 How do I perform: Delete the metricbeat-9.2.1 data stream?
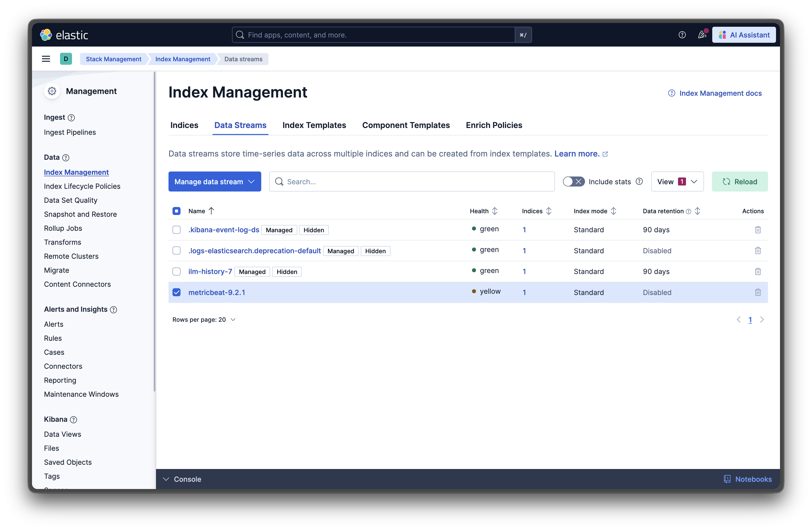(x=758, y=292)
